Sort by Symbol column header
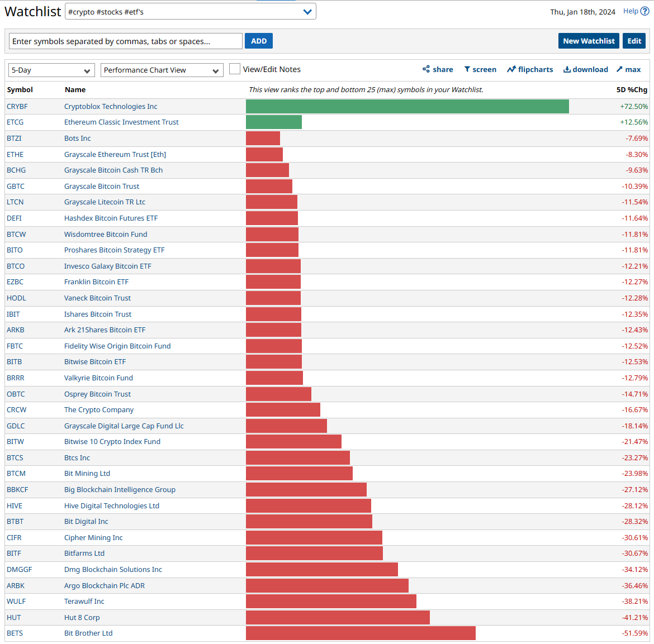 [x=20, y=89]
